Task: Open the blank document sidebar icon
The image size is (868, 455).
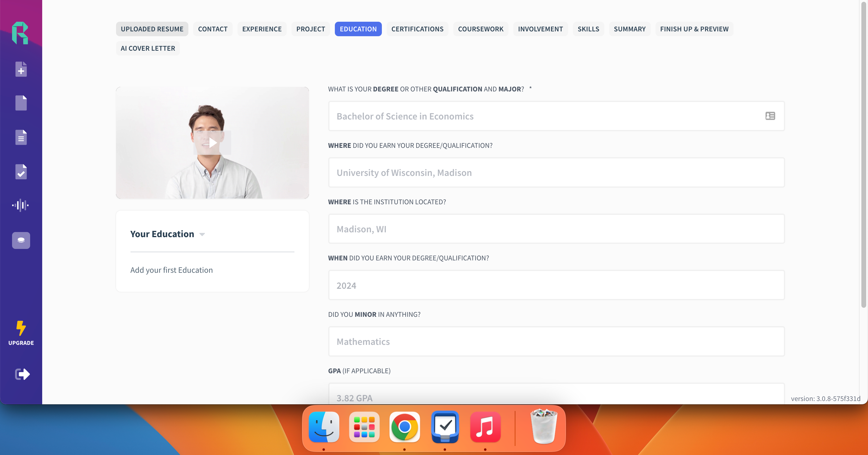Action: tap(21, 103)
